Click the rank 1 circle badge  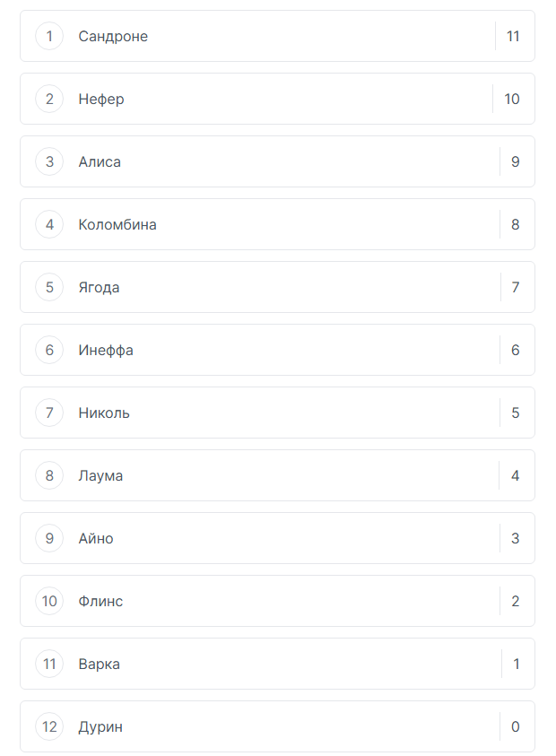tap(49, 37)
